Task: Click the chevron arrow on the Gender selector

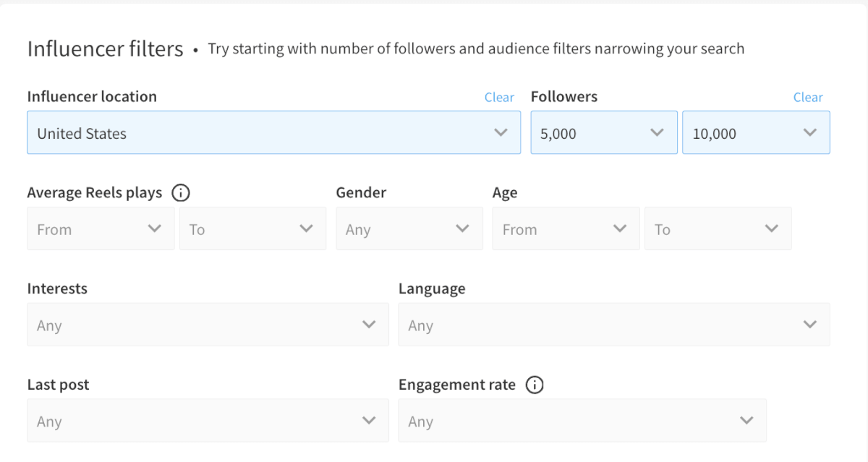Action: (x=464, y=228)
